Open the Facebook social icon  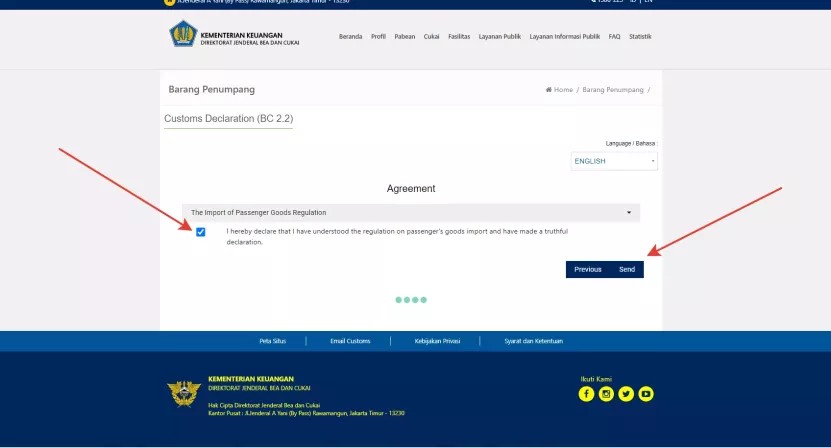pyautogui.click(x=586, y=394)
